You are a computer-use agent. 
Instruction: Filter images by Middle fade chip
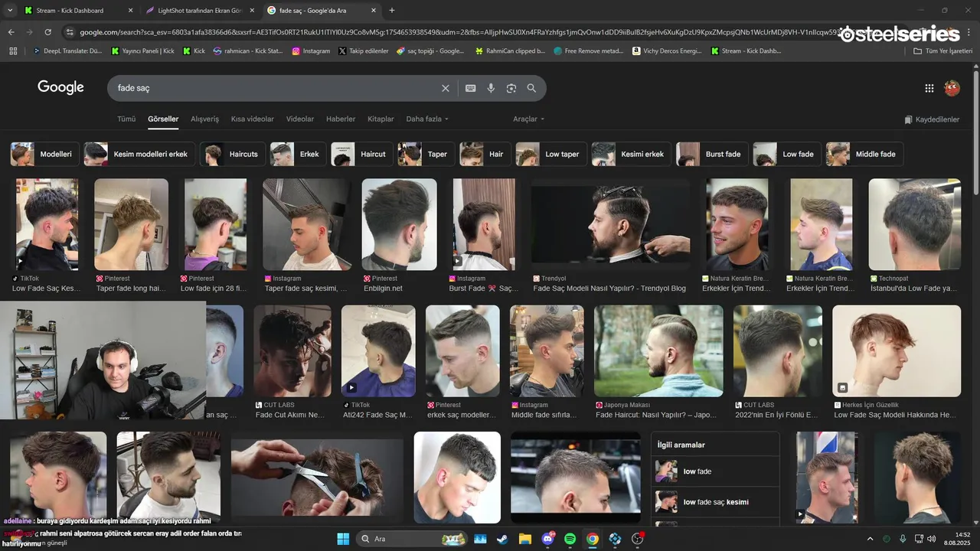point(864,154)
